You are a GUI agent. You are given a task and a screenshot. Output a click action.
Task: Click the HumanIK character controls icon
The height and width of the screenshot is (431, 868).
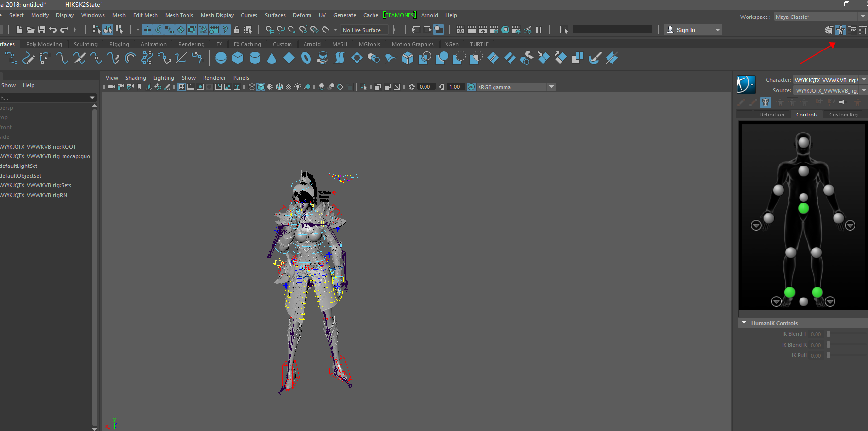(841, 30)
